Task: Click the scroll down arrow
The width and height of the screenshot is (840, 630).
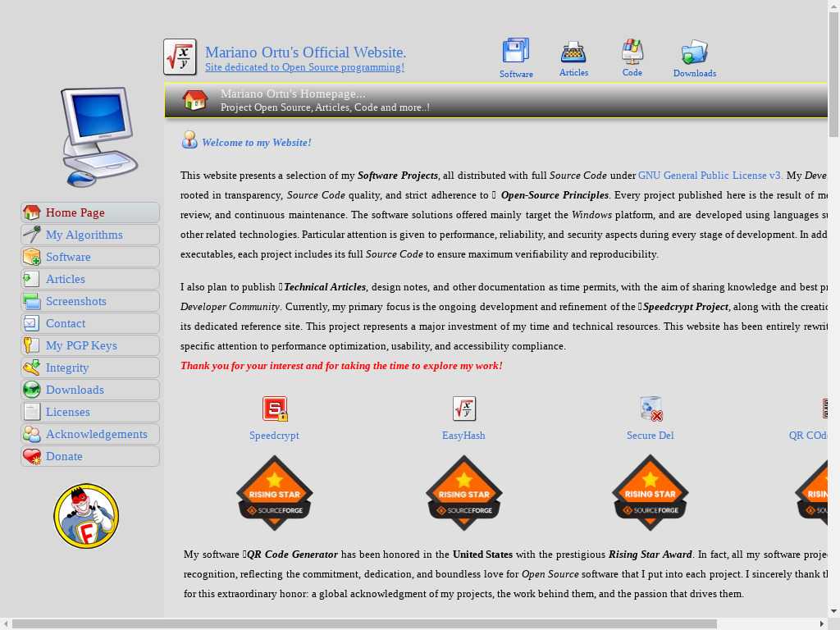Action: pos(834,611)
